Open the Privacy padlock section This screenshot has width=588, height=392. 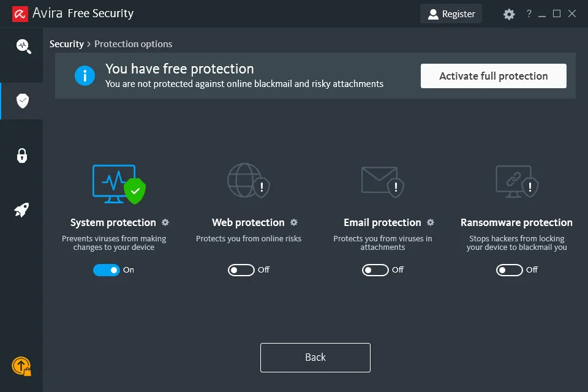[x=22, y=156]
